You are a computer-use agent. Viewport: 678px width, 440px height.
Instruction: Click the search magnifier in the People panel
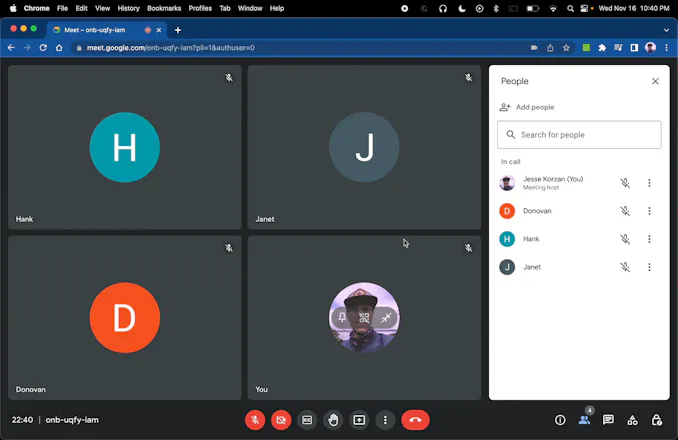click(x=511, y=135)
